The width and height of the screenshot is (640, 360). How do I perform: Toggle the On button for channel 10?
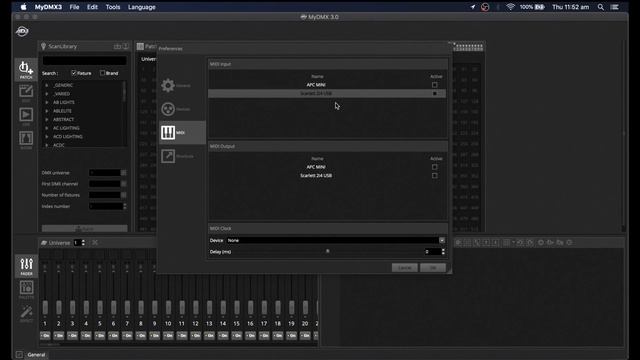tap(168, 336)
